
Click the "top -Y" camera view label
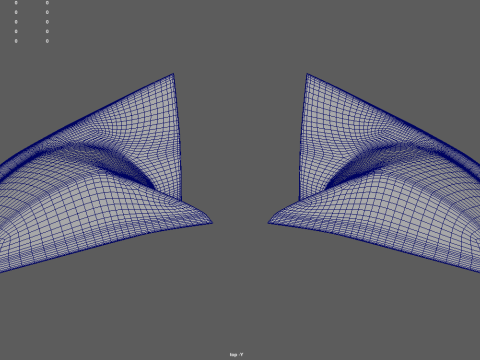click(x=236, y=354)
